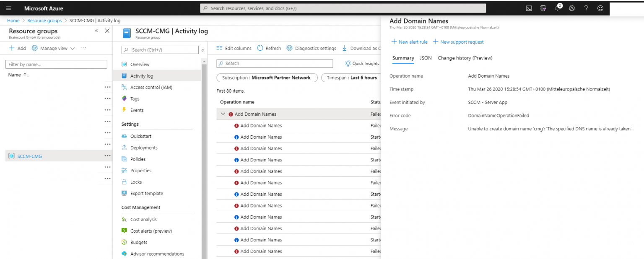This screenshot has width=644, height=259.
Task: Click the Filter by name input field
Action: tap(56, 64)
